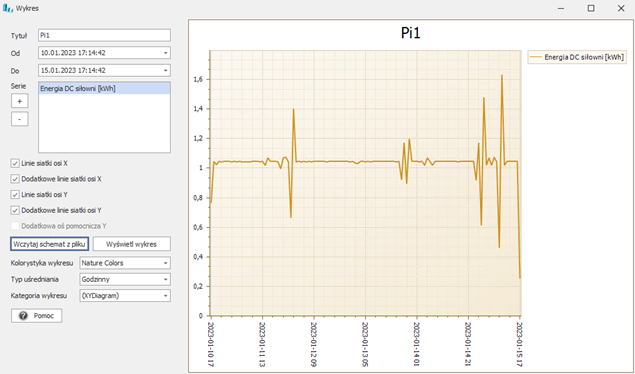Maximize the Wykres window
Image resolution: width=635 pixels, height=374 pixels.
coord(591,8)
